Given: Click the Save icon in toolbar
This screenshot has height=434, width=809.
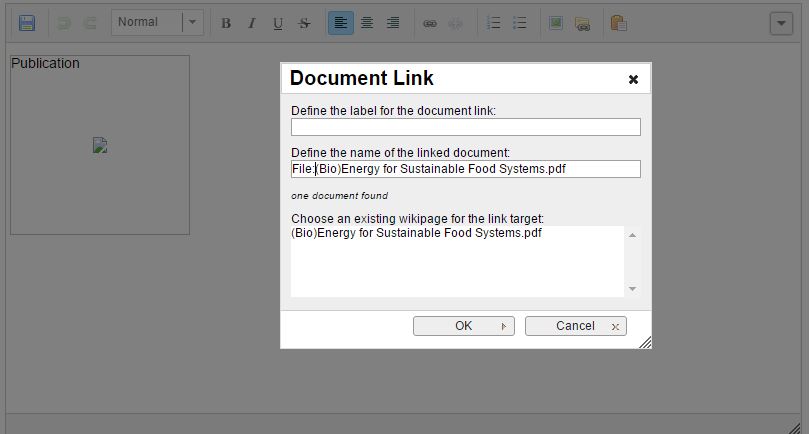Looking at the screenshot, I should pyautogui.click(x=27, y=23).
